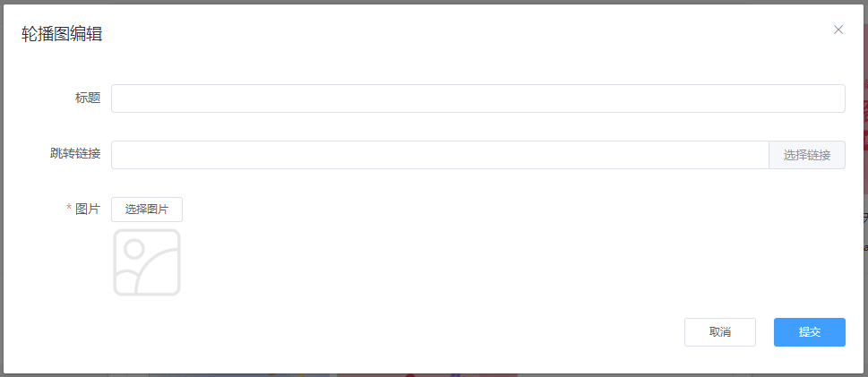Image resolution: width=868 pixels, height=377 pixels.
Task: Click the dimmed backdrop left of the dialog
Action: coord(2,188)
